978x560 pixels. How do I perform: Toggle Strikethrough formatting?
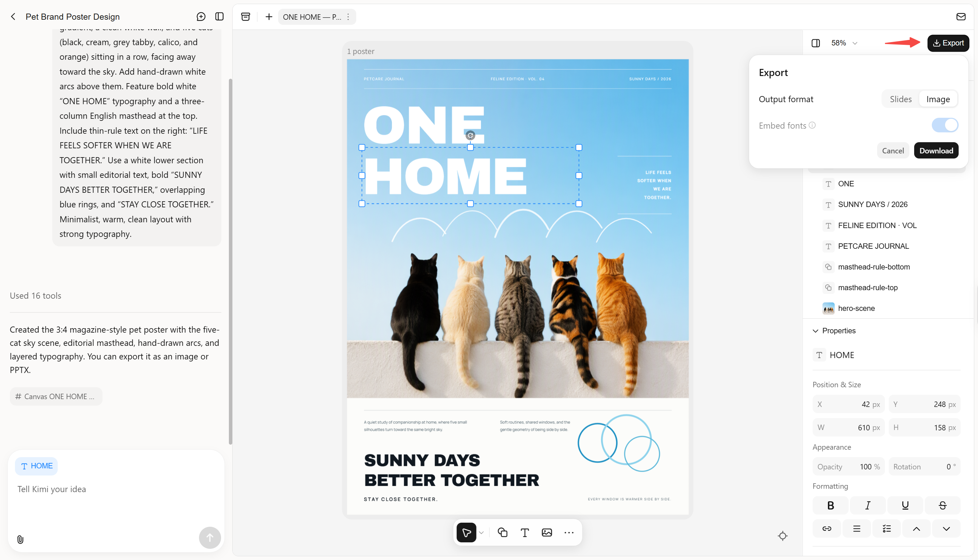[942, 505]
